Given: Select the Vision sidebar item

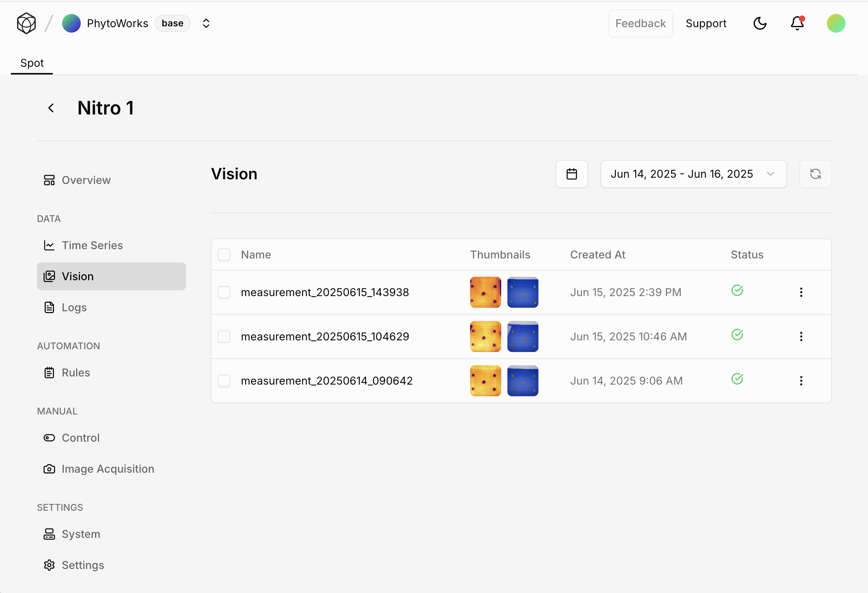Looking at the screenshot, I should pos(111,276).
